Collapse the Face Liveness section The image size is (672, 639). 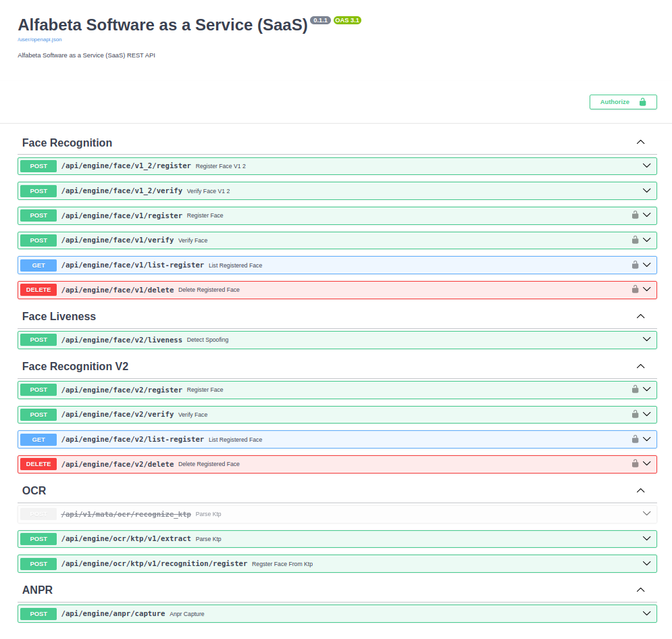click(640, 316)
